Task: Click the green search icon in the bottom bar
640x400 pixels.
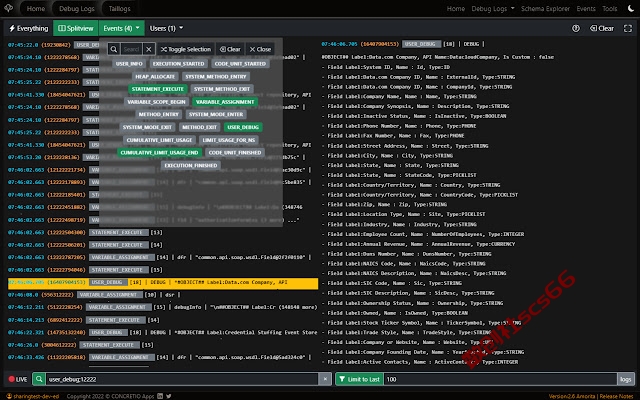Action: click(39, 379)
